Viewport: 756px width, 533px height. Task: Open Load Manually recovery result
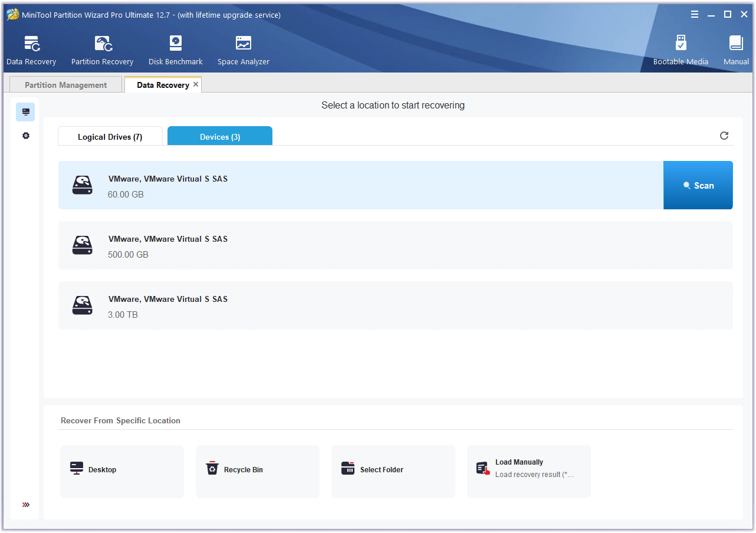(x=529, y=472)
